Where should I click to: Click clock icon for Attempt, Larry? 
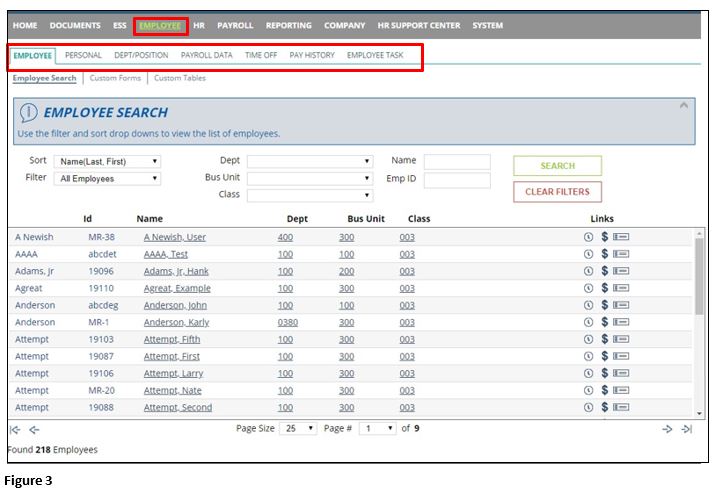pos(588,373)
